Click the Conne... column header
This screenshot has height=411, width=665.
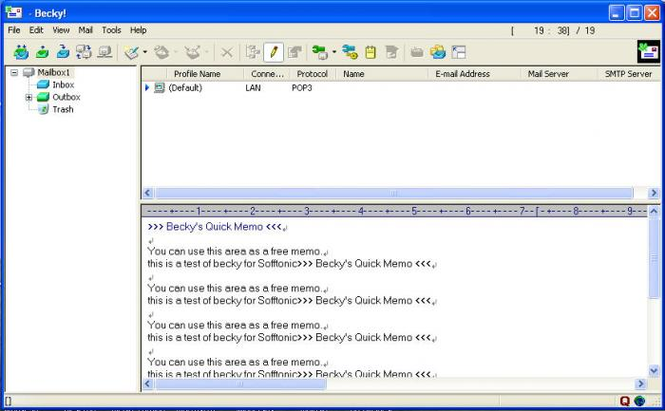(x=267, y=74)
